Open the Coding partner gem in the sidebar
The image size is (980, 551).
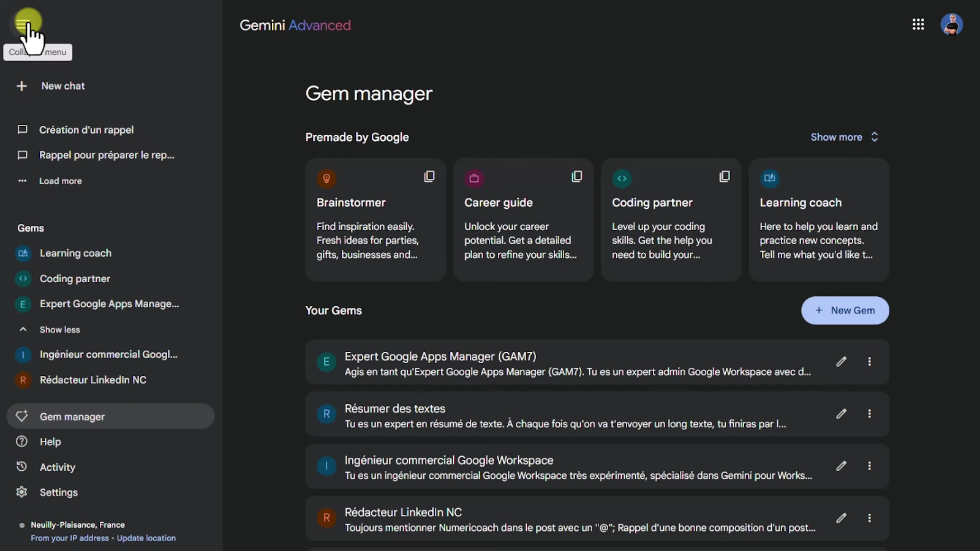tap(75, 279)
